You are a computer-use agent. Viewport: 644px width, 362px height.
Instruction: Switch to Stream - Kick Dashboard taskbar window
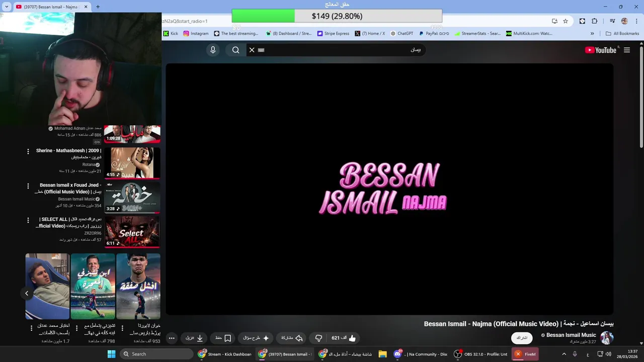pos(225,354)
